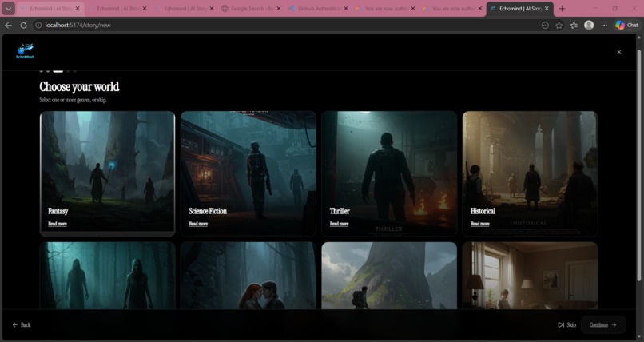View site information icon in address bar

[x=38, y=25]
